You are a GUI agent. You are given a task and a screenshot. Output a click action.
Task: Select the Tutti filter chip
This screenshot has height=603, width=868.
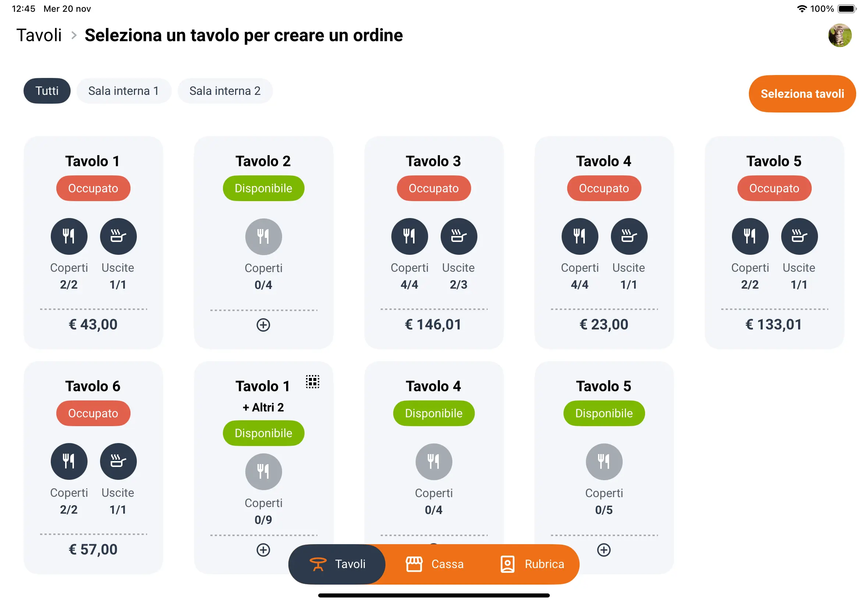[47, 91]
